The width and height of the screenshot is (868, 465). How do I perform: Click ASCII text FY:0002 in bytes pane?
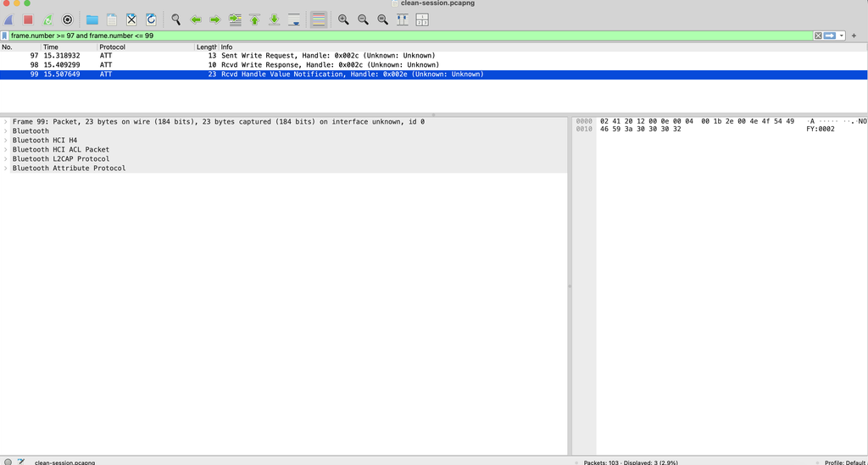(821, 129)
